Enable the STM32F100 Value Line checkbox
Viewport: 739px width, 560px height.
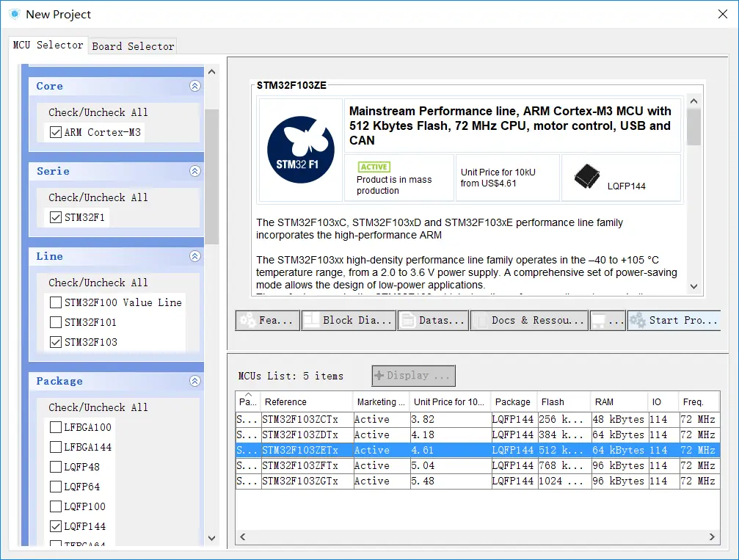tap(56, 302)
